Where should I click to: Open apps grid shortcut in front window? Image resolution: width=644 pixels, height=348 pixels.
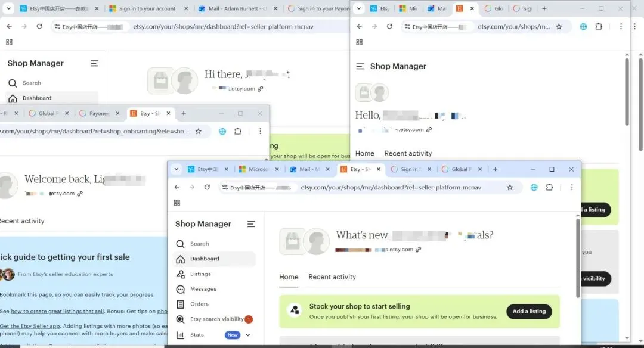[x=177, y=203]
